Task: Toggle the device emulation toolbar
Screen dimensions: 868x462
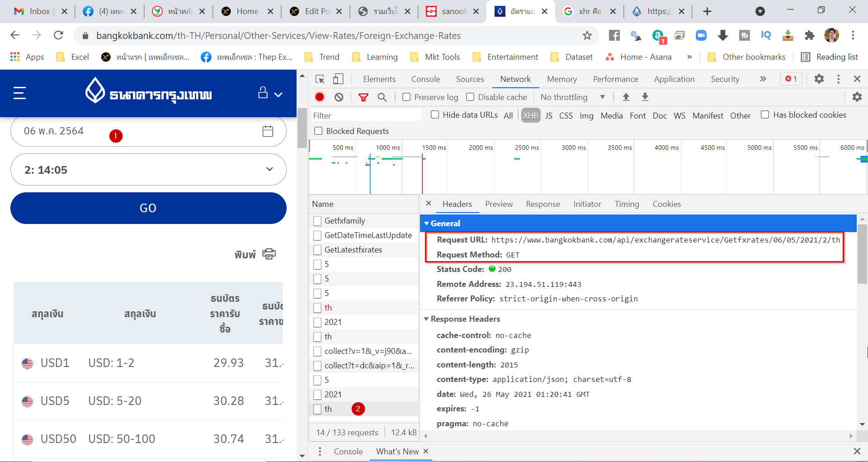Action: click(339, 79)
